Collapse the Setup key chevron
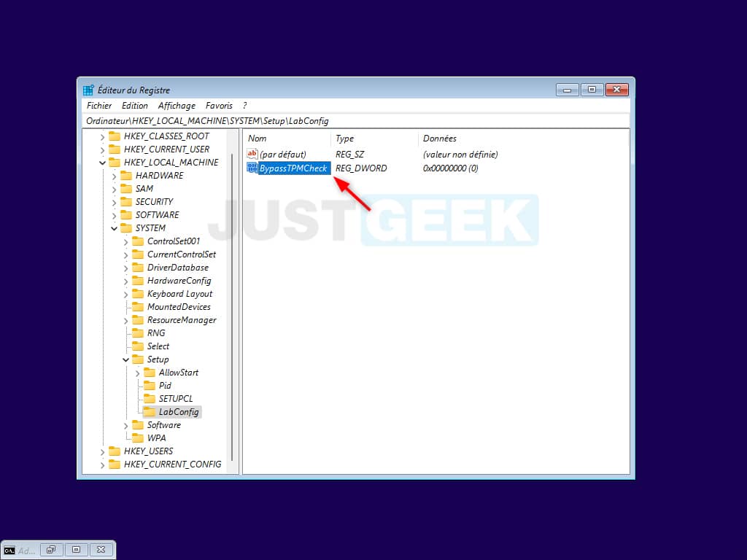The height and width of the screenshot is (560, 747). [x=125, y=360]
